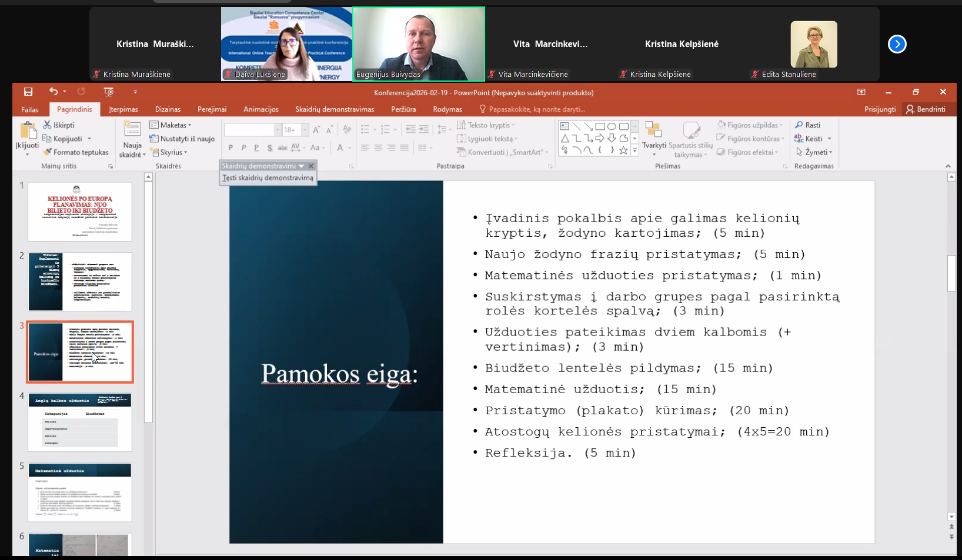Select the oval shape in shapes gallery
The width and height of the screenshot is (962, 560).
(612, 126)
